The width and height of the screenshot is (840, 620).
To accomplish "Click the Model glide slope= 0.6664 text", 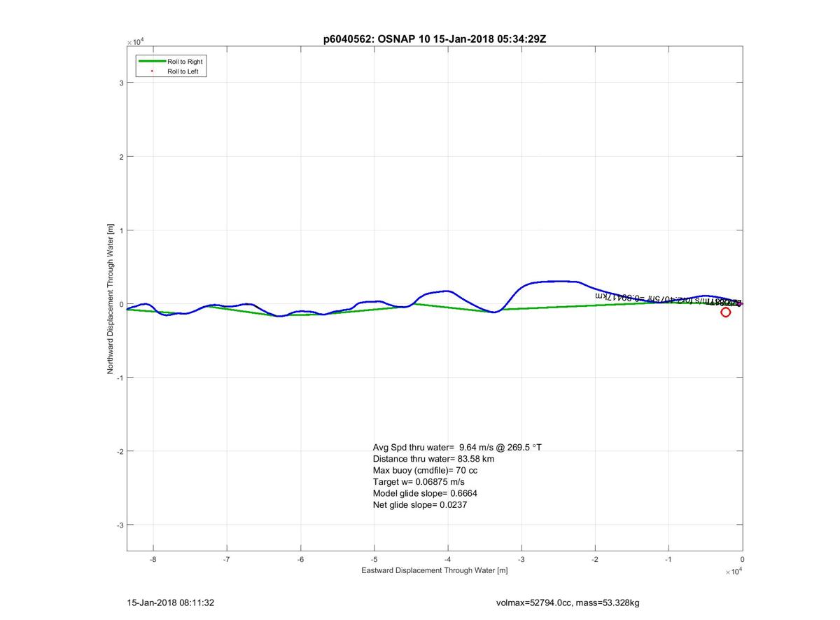I will coord(426,493).
